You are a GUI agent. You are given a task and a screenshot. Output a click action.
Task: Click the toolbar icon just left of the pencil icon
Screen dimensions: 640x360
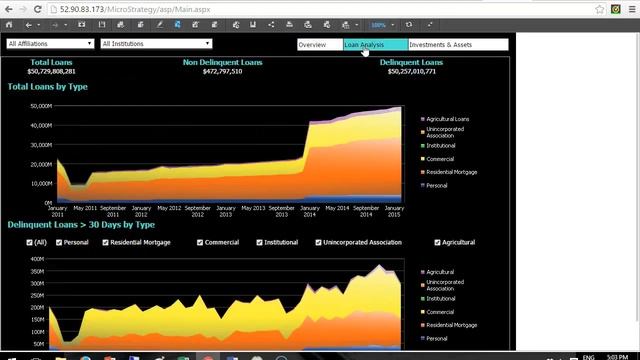140,25
